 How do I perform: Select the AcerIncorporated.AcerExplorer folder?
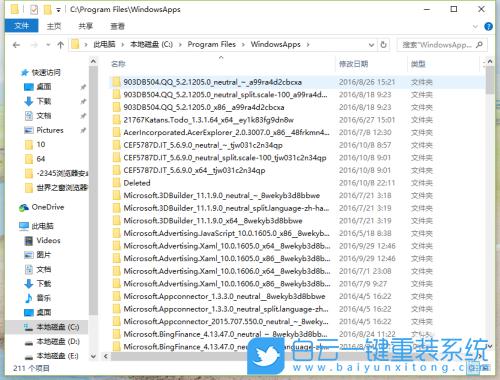coord(226,132)
